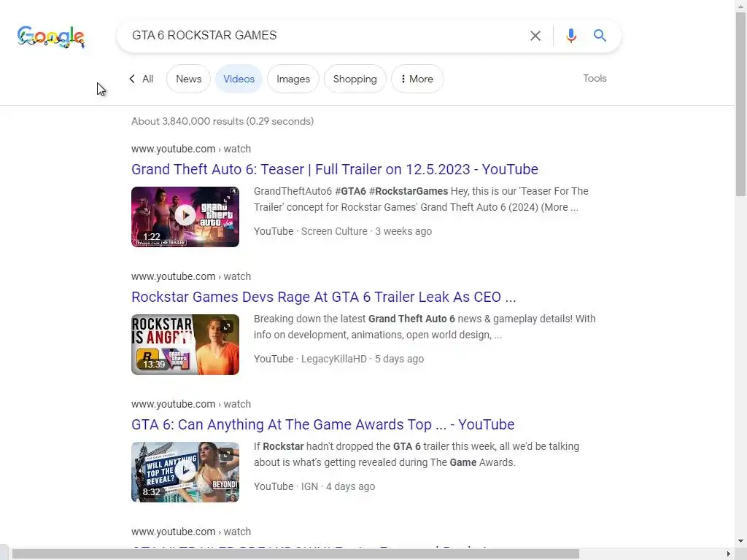Click the horizontal scrollbar at bottom
The width and height of the screenshot is (747, 560).
pyautogui.click(x=295, y=554)
